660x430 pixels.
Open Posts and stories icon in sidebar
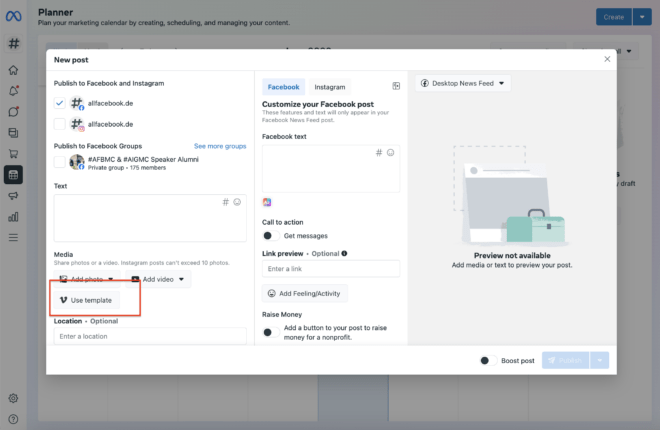click(13, 133)
